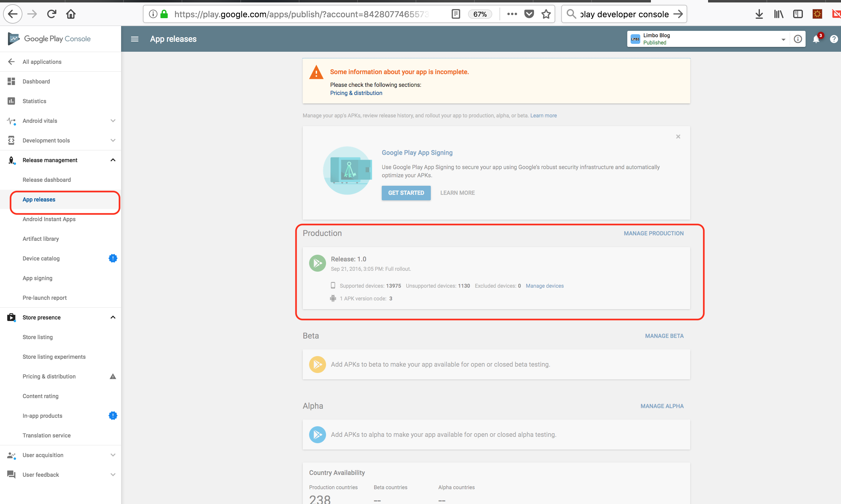Click the account info circle icon
This screenshot has height=504, width=841.
[x=798, y=39]
